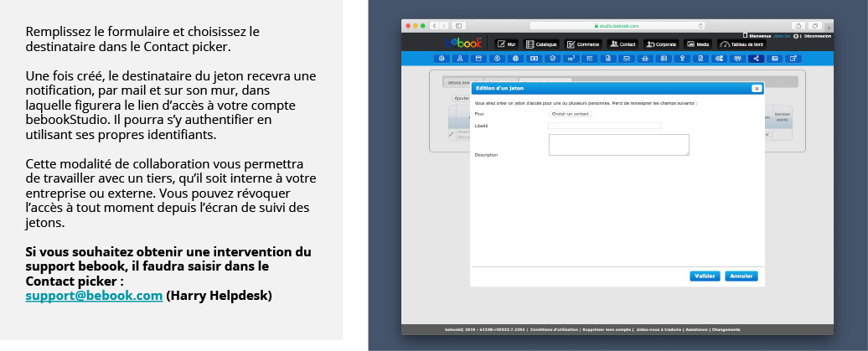Toggle the Safari sidebar button

(458, 26)
